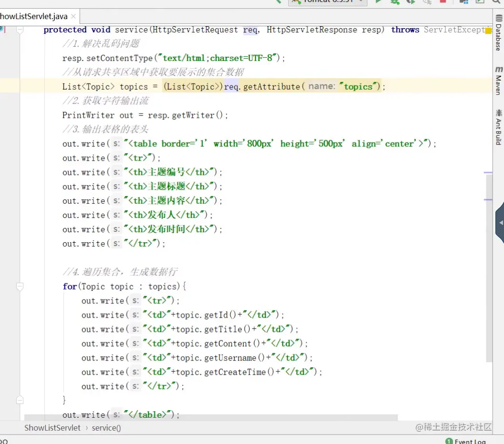Click the 'for' keyword of topics loop
The width and height of the screenshot is (504, 444).
coord(70,287)
